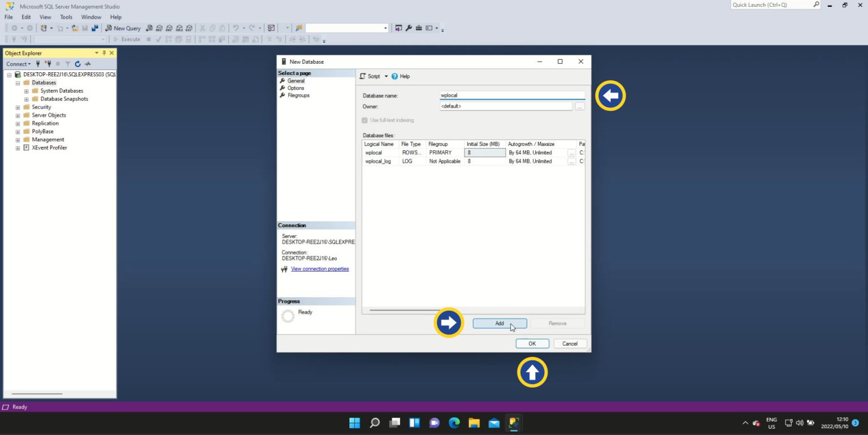Image resolution: width=868 pixels, height=435 pixels.
Task: Expand the Security node in Object Explorer
Action: [18, 107]
